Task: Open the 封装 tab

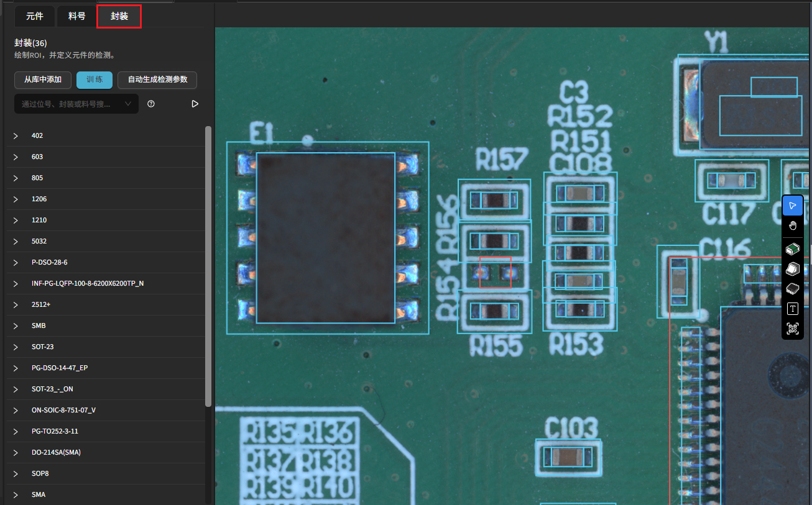Action: click(x=119, y=16)
